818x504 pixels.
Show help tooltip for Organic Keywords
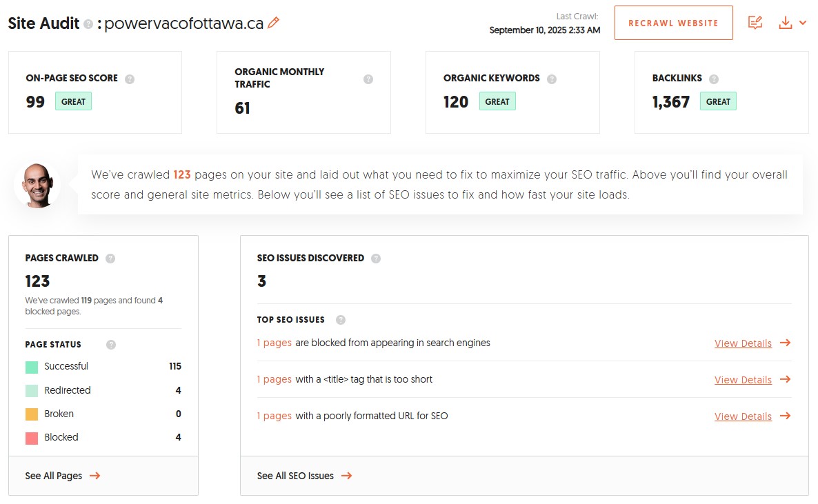pyautogui.click(x=552, y=79)
